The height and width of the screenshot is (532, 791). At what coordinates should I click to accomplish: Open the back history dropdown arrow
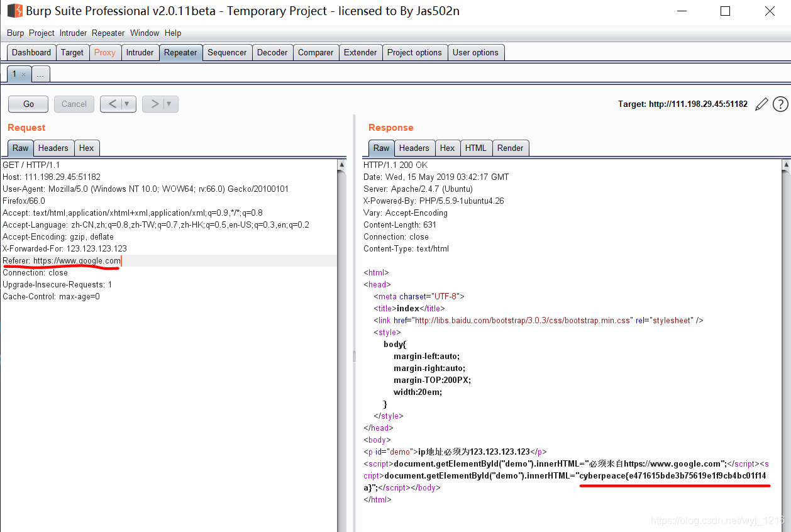coord(128,104)
